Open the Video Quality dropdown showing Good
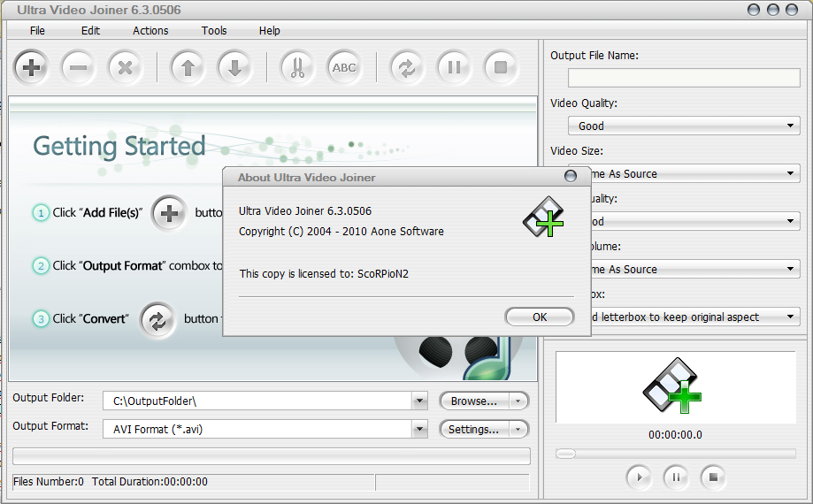 (684, 126)
